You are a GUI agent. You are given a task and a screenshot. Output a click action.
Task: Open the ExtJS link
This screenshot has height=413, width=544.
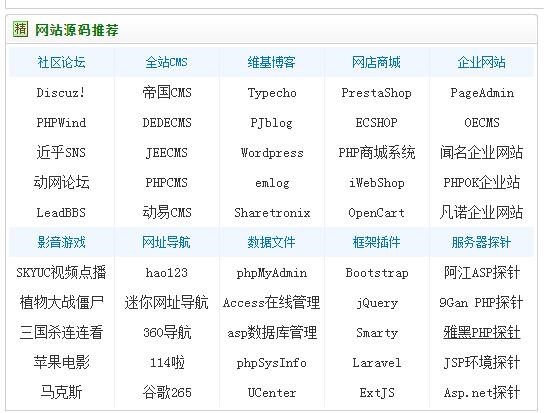point(377,393)
